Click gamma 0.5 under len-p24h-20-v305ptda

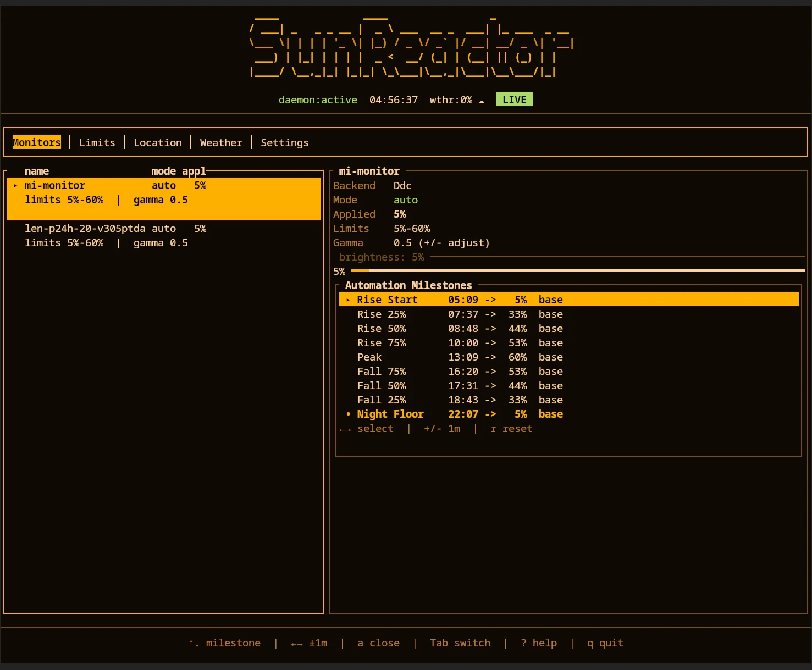(x=161, y=242)
